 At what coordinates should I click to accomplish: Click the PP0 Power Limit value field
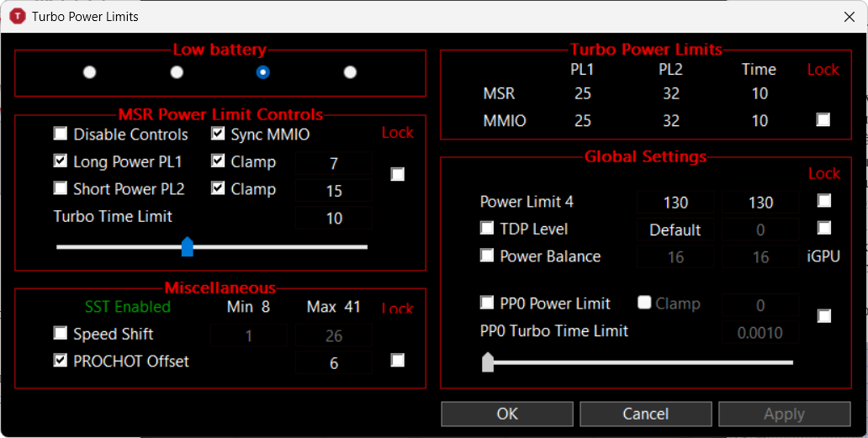click(x=760, y=304)
